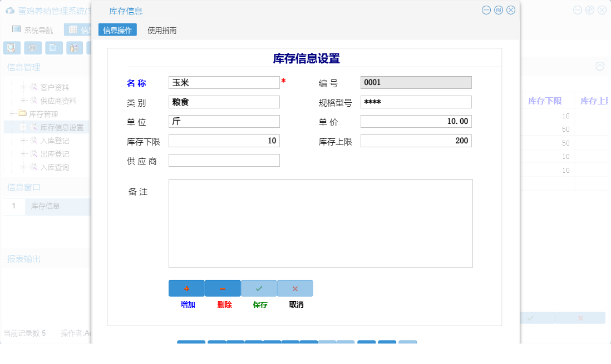Collapse the 信息管理 panel section
611x364 pixels.
[x=22, y=67]
